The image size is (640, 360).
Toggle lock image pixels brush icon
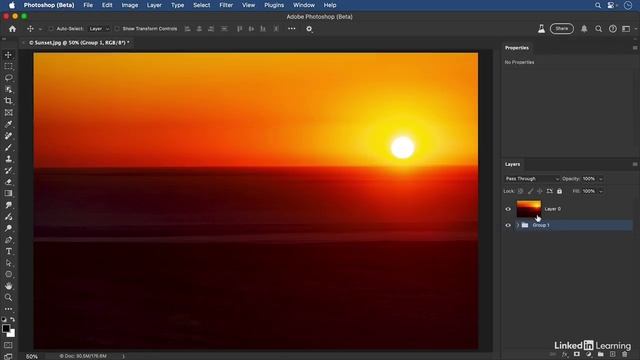(530, 191)
